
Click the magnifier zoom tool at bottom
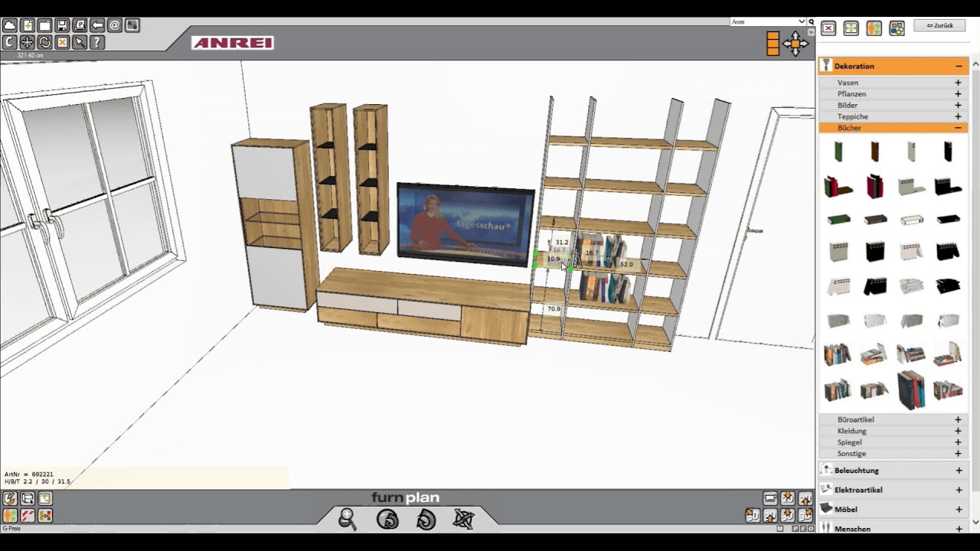click(x=348, y=519)
